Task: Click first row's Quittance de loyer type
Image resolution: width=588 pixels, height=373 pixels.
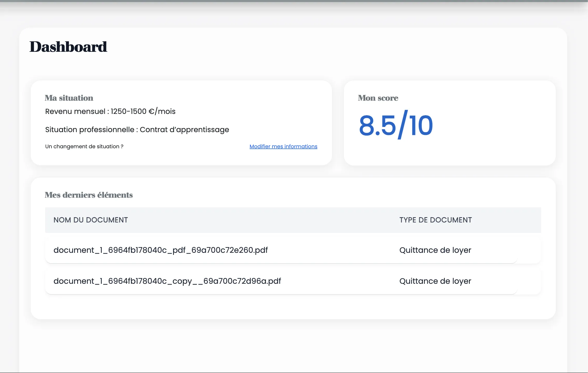Action: [435, 250]
